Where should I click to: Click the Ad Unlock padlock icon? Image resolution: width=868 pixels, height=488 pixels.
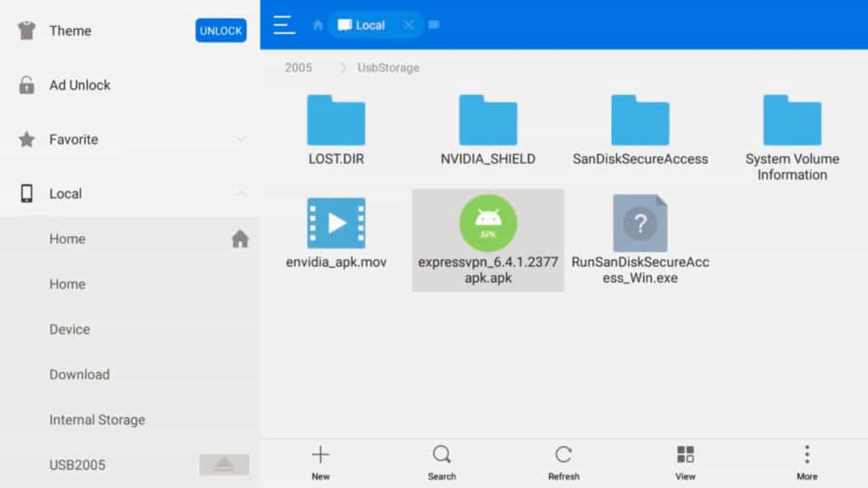(26, 85)
